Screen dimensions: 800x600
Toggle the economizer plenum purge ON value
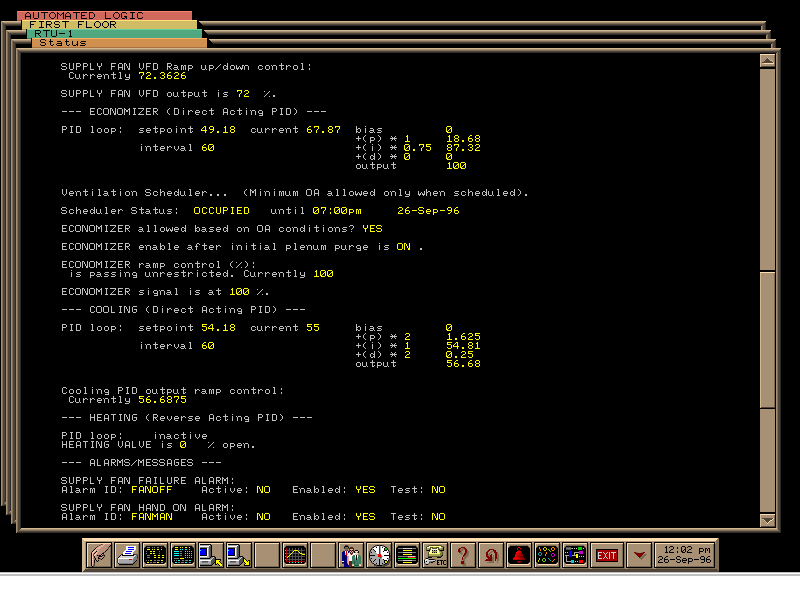coord(404,246)
